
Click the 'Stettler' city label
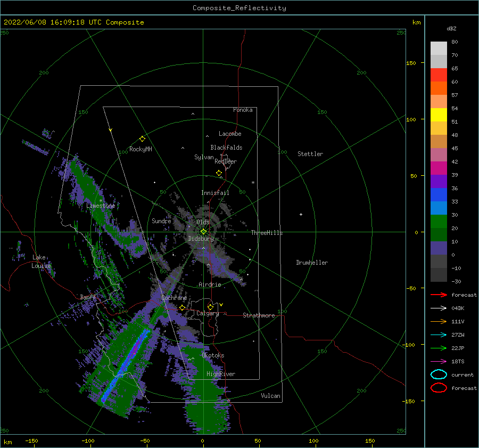(x=310, y=154)
